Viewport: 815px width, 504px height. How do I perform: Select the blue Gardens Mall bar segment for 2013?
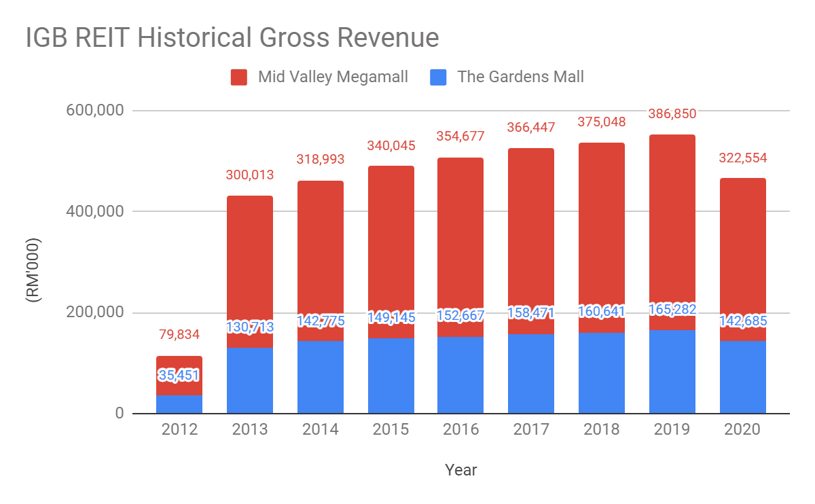[x=250, y=380]
